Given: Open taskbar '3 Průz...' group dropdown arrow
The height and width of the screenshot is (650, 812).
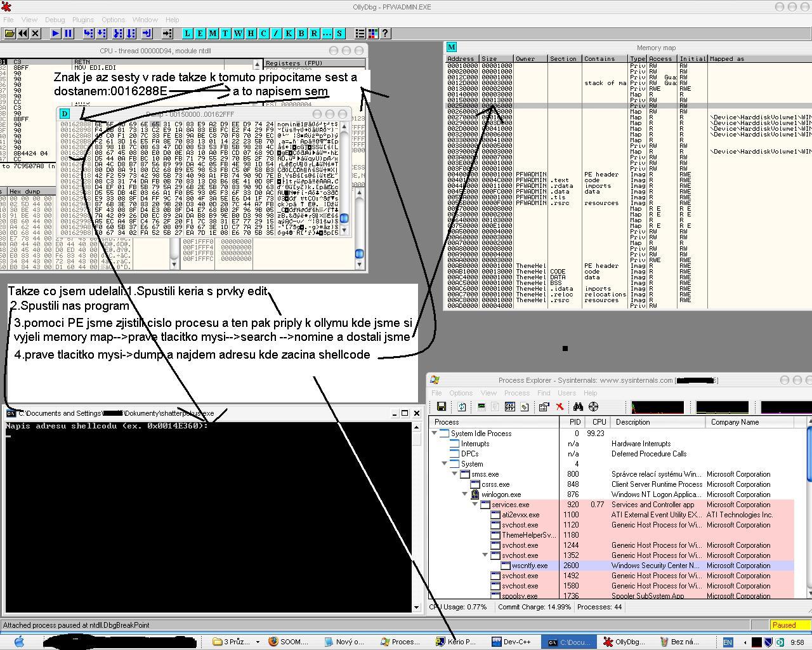Looking at the screenshot, I should click(258, 642).
